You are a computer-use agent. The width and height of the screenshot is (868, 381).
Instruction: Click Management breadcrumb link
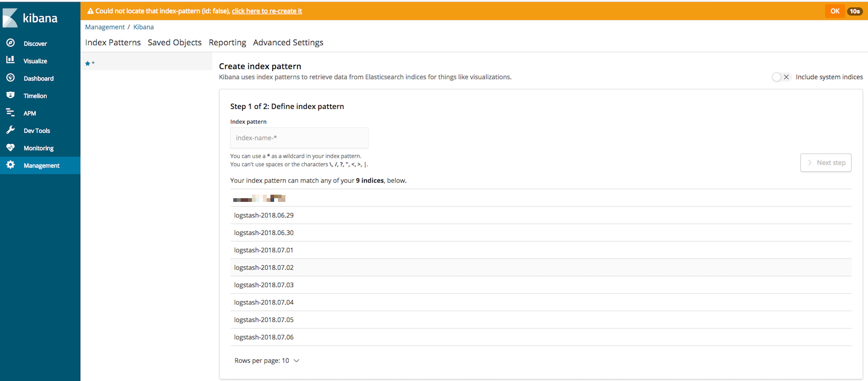(x=105, y=27)
